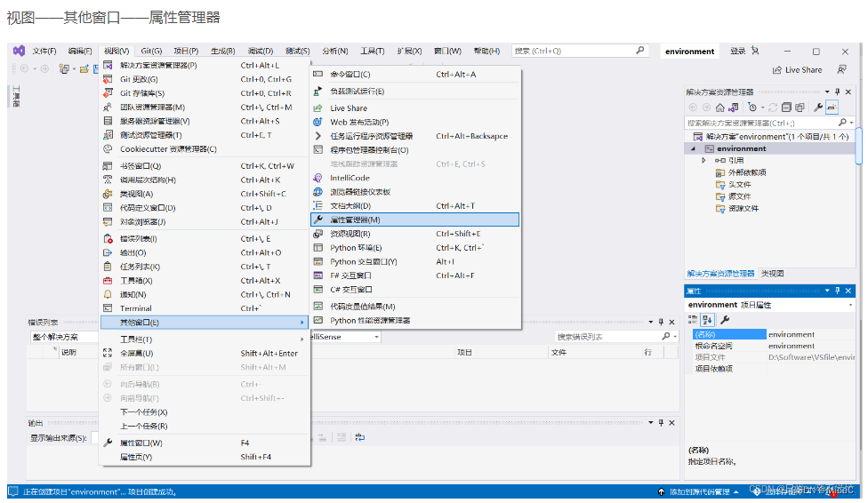Image resolution: width=868 pixels, height=503 pixels.
Task: Click the open file folder icon in main toolbar
Action: (84, 69)
